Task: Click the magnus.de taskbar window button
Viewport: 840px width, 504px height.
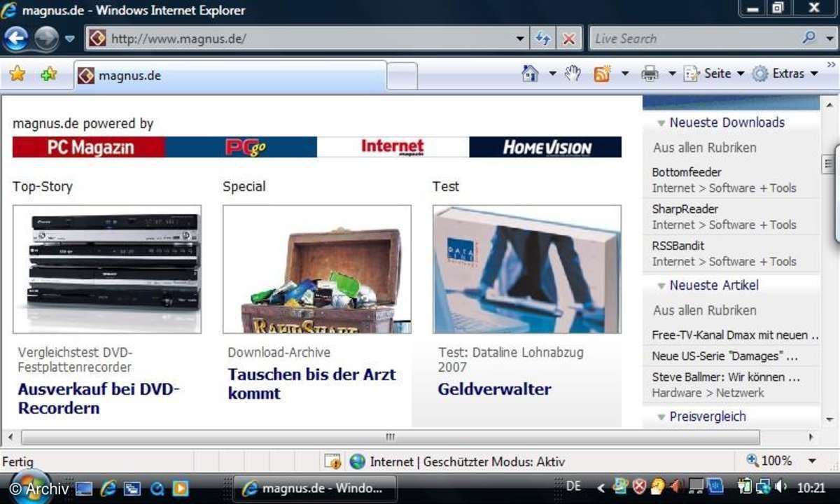Action: point(314,488)
